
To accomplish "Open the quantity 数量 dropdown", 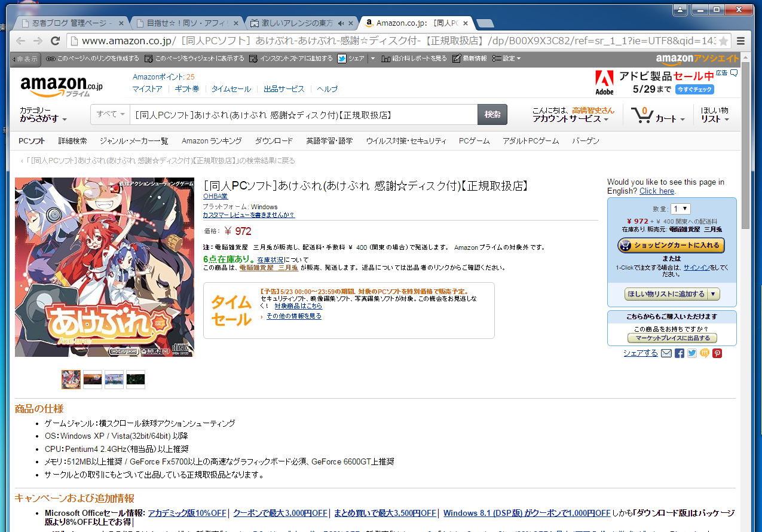I will 680,209.
